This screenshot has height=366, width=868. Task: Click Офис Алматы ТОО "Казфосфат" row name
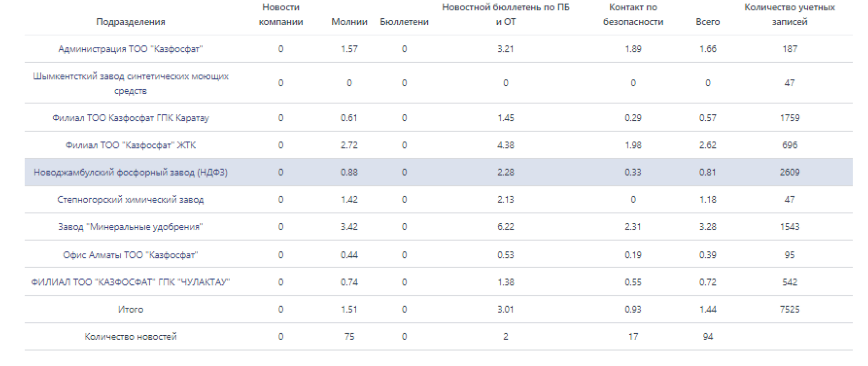coord(130,255)
